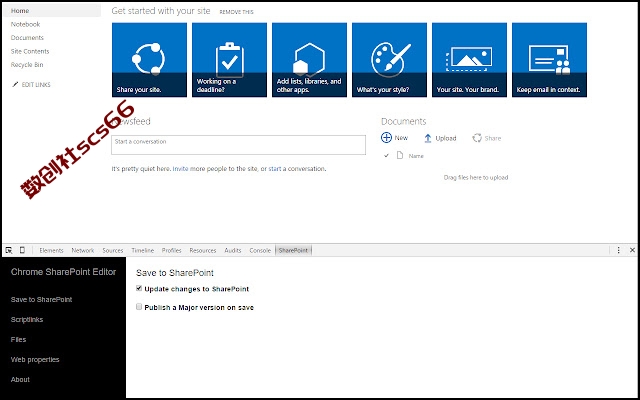Enable Publish a Major version on save
This screenshot has height=400, width=640.
(x=139, y=307)
